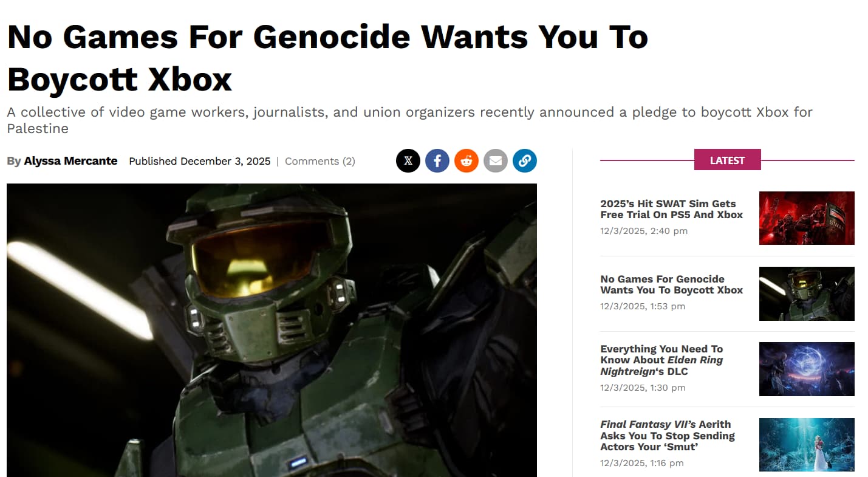Share article on X
This screenshot has height=477, width=868.
(408, 161)
